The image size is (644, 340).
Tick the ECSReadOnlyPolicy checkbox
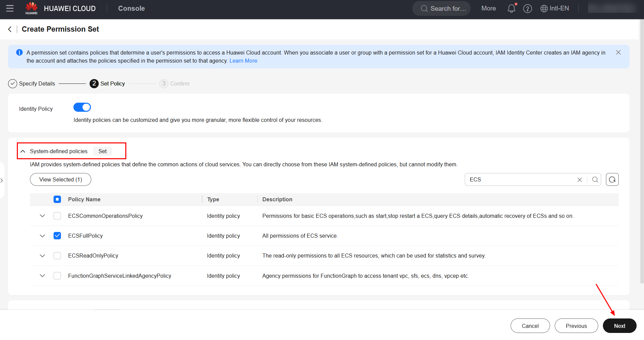coord(57,256)
